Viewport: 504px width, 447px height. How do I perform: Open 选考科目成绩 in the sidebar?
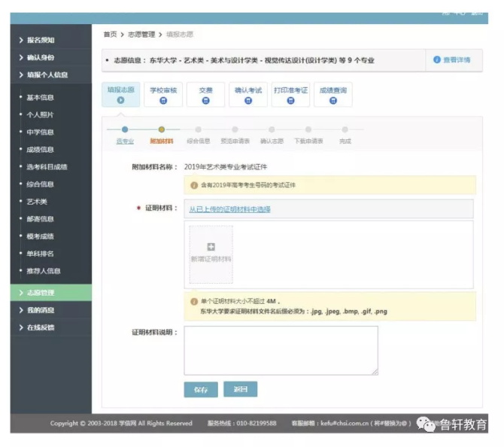[x=47, y=167]
